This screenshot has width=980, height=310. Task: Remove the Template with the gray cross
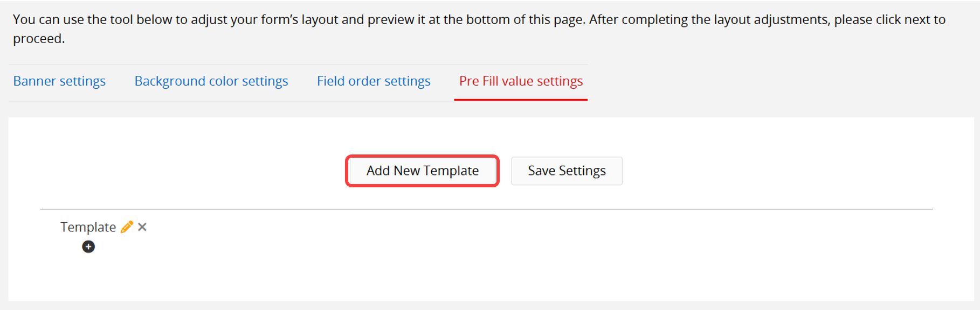[142, 227]
